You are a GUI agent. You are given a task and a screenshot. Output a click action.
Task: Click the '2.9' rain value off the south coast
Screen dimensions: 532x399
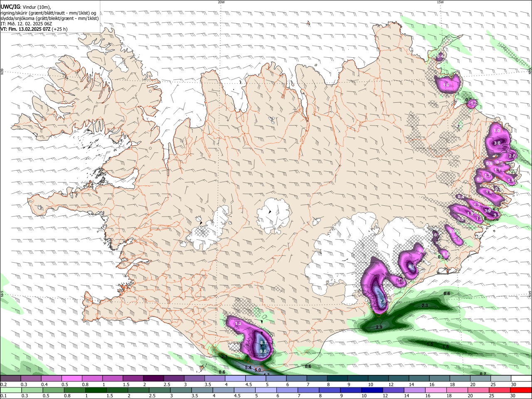point(379,328)
